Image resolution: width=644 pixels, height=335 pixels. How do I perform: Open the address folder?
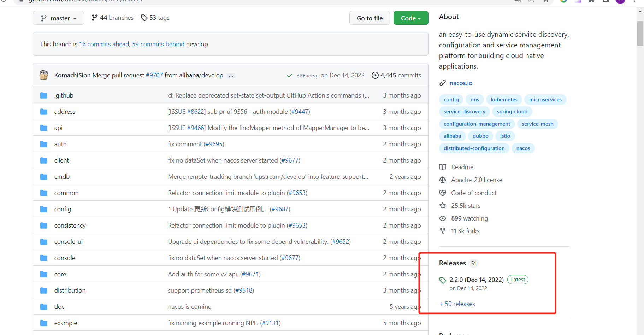pyautogui.click(x=65, y=112)
